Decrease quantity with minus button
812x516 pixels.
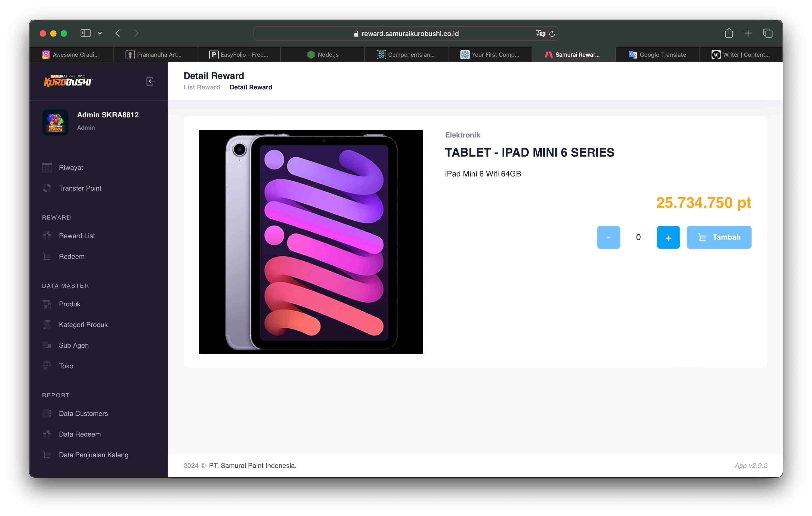[x=608, y=237]
